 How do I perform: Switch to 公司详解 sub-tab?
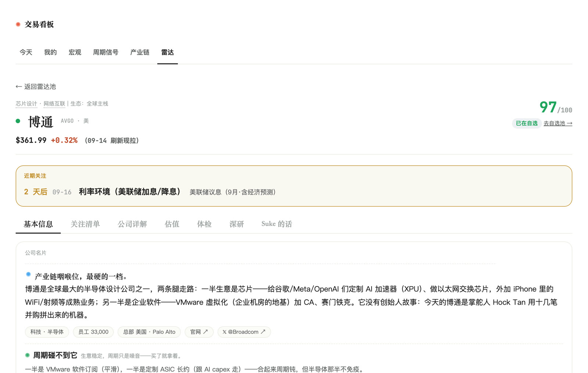[x=132, y=224]
